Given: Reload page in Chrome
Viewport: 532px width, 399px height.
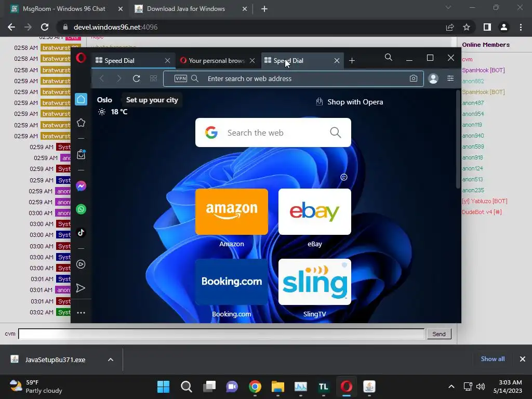Looking at the screenshot, I should tap(45, 27).
